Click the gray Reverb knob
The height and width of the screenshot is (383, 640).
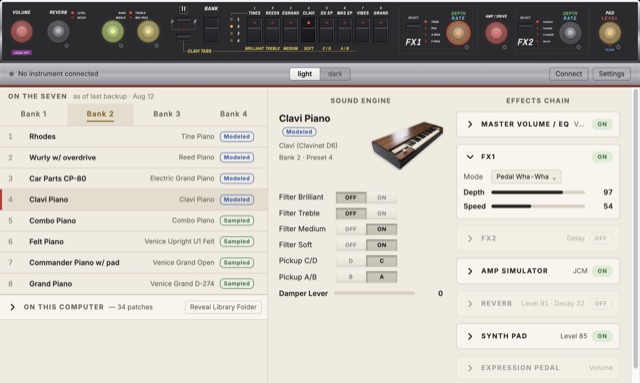[x=58, y=31]
